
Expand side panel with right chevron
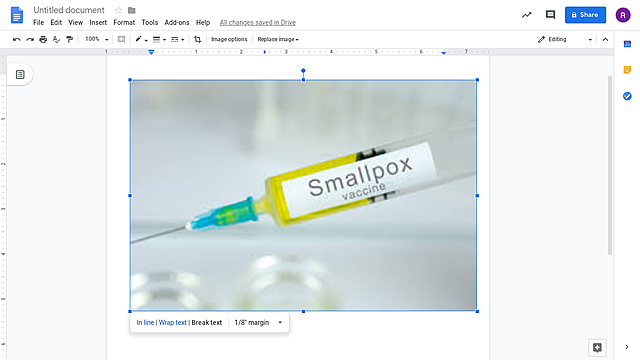[627, 347]
